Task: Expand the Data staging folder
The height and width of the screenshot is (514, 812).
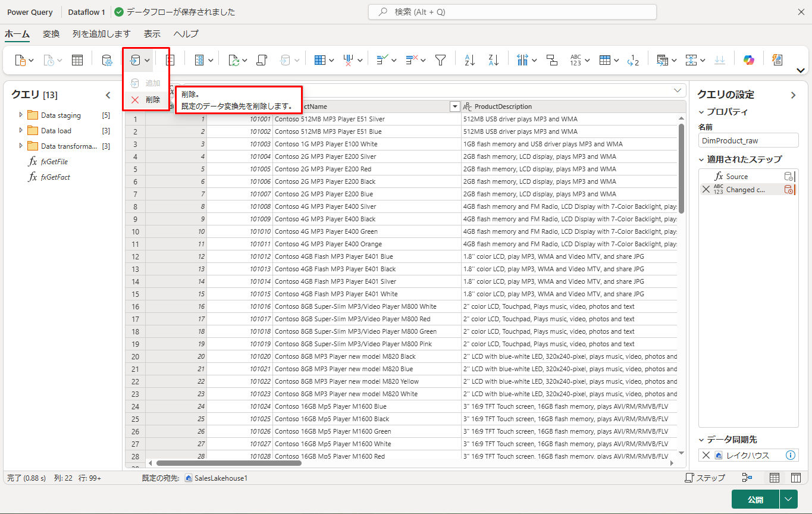Action: tap(21, 115)
